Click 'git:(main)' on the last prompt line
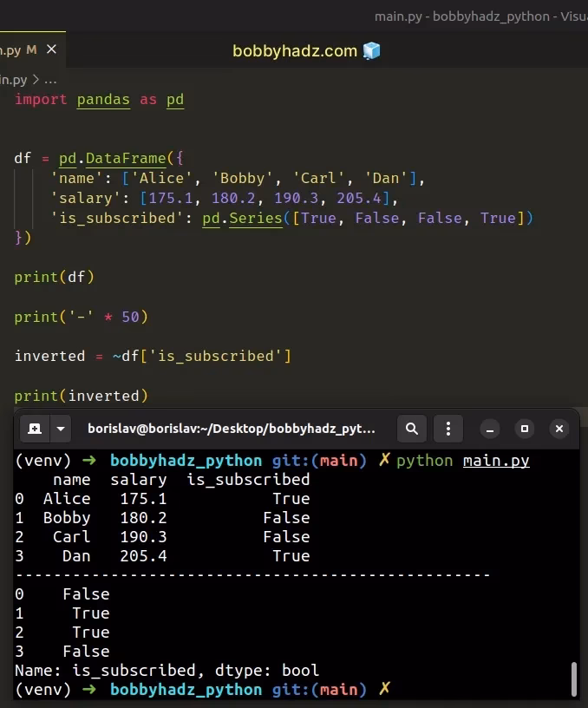The height and width of the screenshot is (708, 588). point(319,690)
